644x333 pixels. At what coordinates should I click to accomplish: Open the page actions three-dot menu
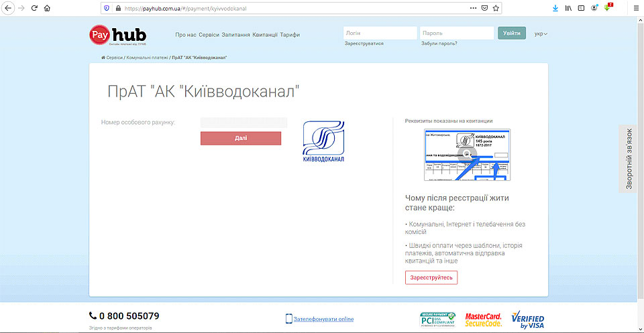[x=473, y=8]
